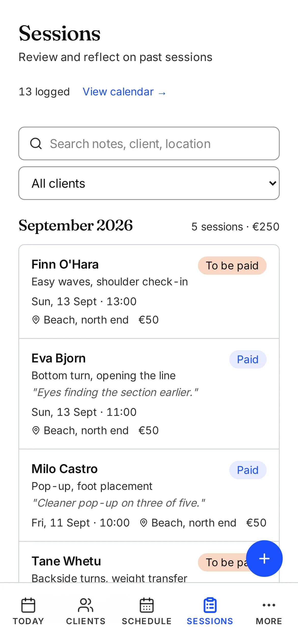The image size is (298, 644).
Task: Tap the blue plus add-session button
Action: point(264,559)
